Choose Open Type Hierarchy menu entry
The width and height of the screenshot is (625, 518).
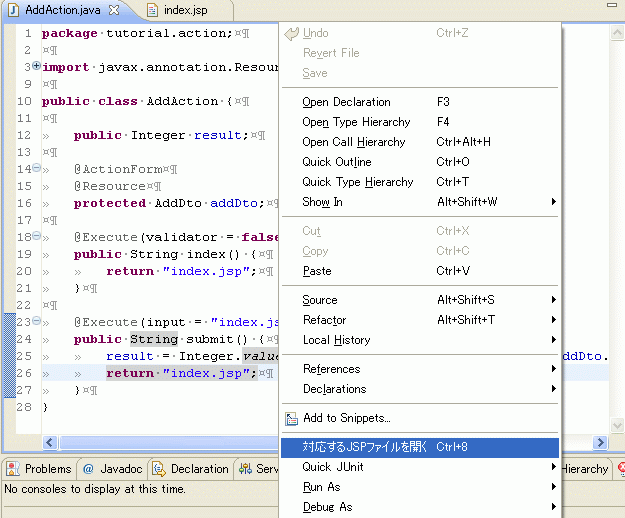[420, 122]
